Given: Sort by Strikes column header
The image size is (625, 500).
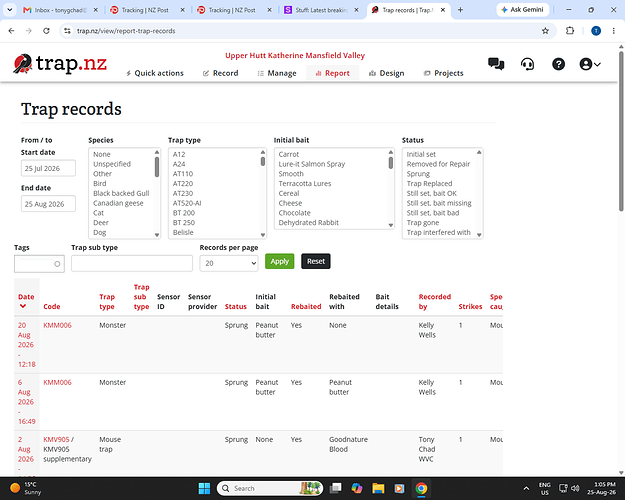Looking at the screenshot, I should coord(470,307).
